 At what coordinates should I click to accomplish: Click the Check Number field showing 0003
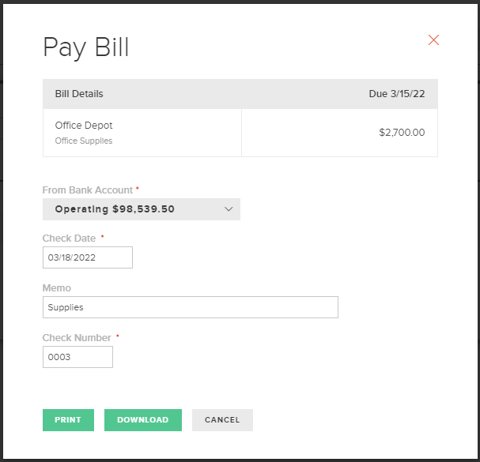(78, 357)
